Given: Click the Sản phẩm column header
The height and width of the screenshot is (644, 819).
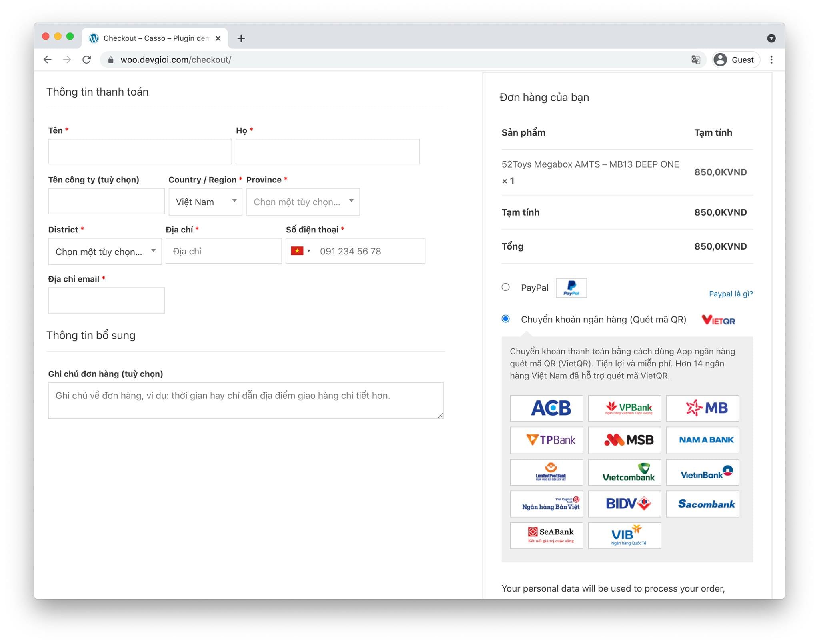Looking at the screenshot, I should 523,133.
